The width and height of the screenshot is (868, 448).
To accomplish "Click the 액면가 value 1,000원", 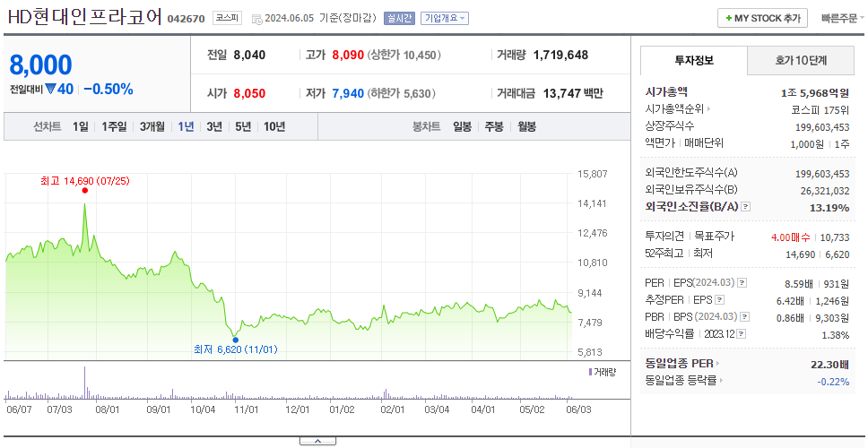I will [808, 143].
